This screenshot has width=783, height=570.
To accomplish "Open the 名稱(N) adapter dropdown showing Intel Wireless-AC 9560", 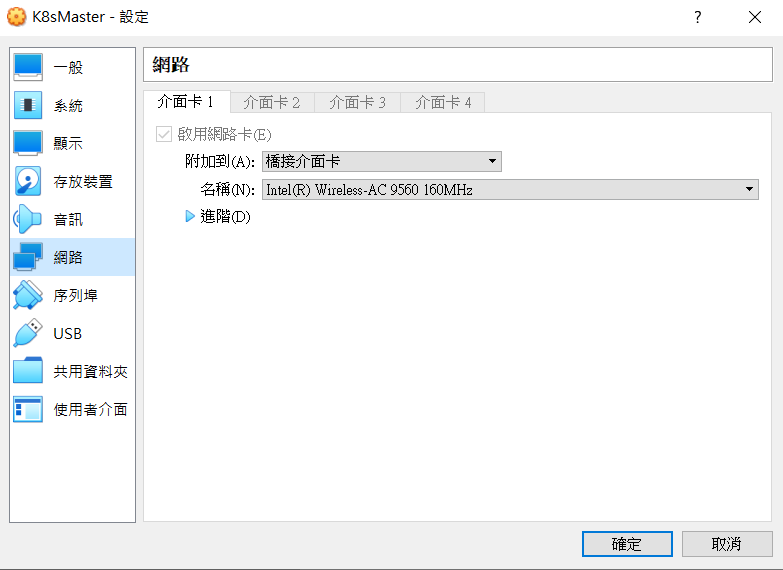I will (x=510, y=189).
